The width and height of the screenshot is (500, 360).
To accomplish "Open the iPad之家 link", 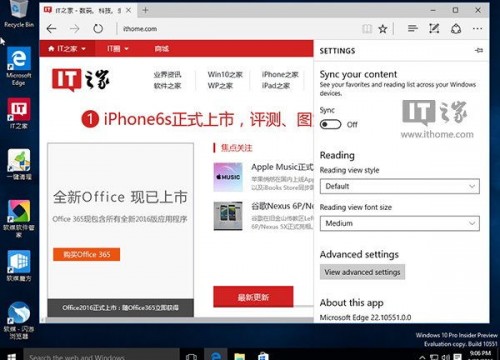I will (276, 86).
